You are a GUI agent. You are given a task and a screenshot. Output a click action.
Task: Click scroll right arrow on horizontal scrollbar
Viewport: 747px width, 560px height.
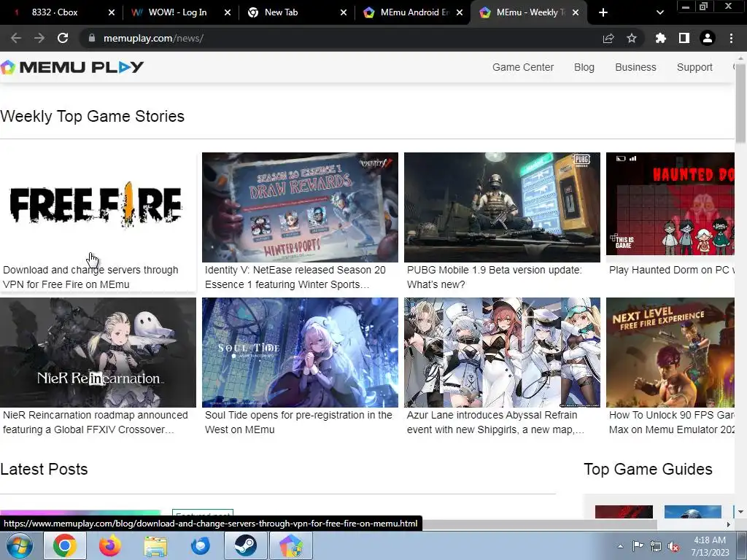729,524
